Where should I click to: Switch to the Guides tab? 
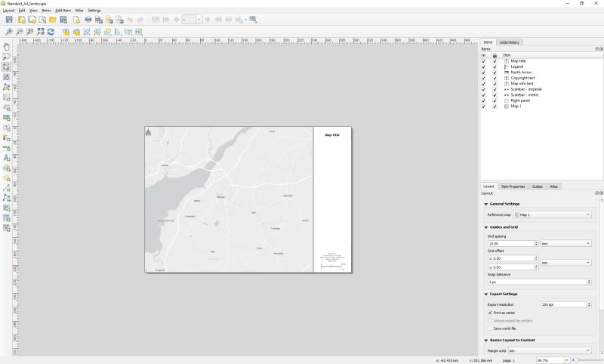(538, 187)
